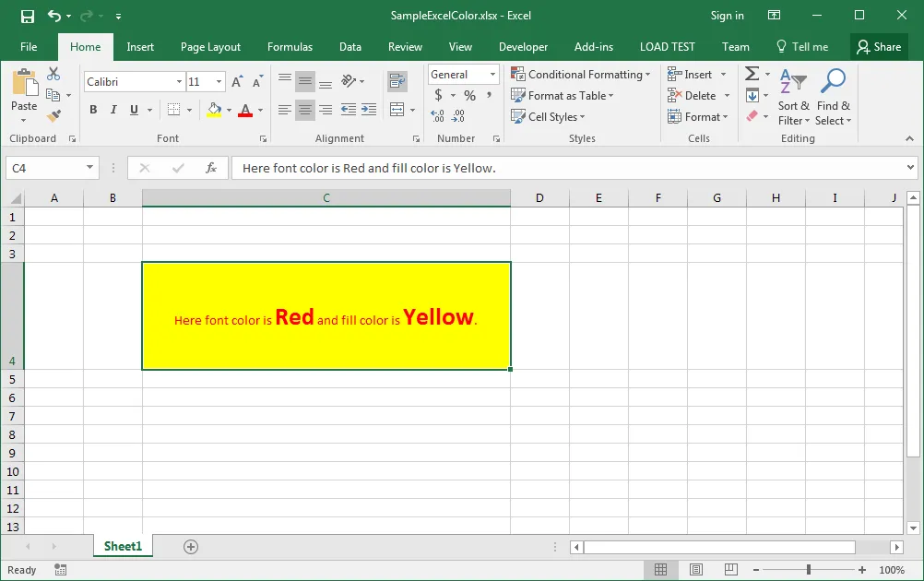Apply the Borders icon
924x581 pixels.
pos(174,110)
